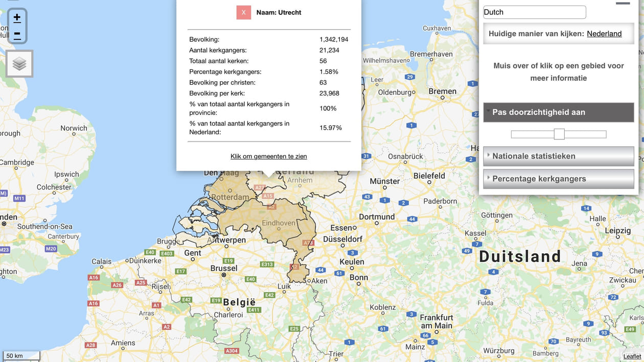644x362 pixels.
Task: Click the triangle icon beside Nationale statistieken
Action: [x=489, y=156]
